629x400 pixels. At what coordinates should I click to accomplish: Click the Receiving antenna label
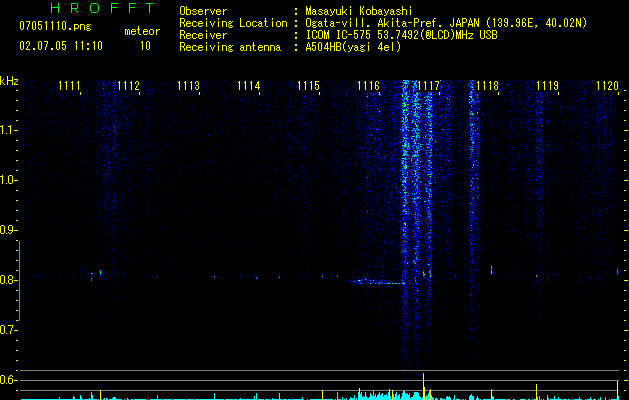pyautogui.click(x=230, y=47)
